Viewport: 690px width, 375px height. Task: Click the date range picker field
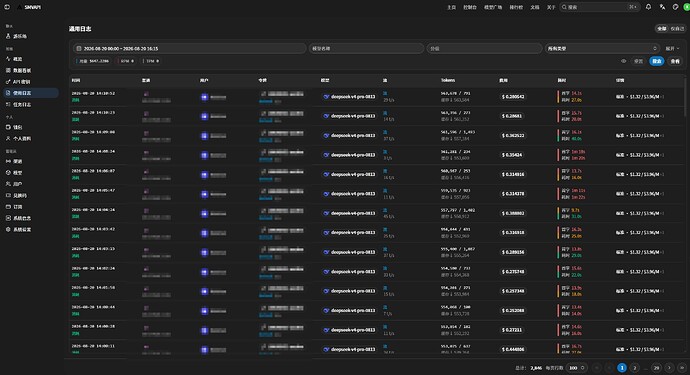pos(189,48)
